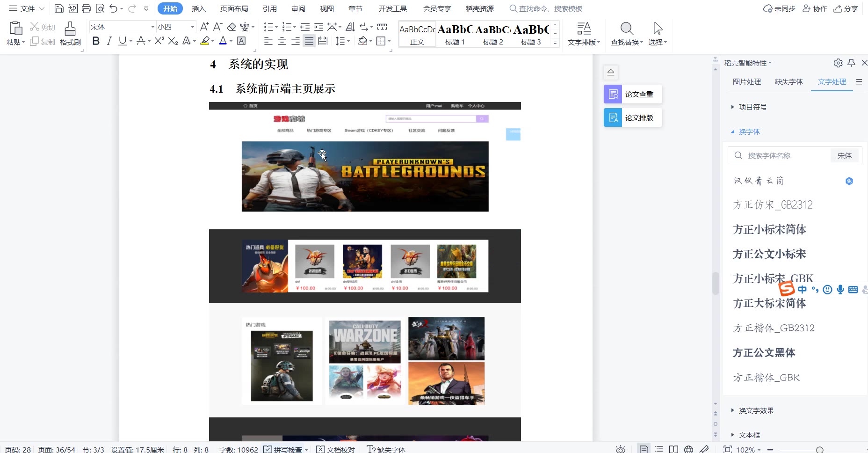Viewport: 868px width, 453px height.
Task: Switch to 缺失字体 panel tab
Action: [789, 82]
